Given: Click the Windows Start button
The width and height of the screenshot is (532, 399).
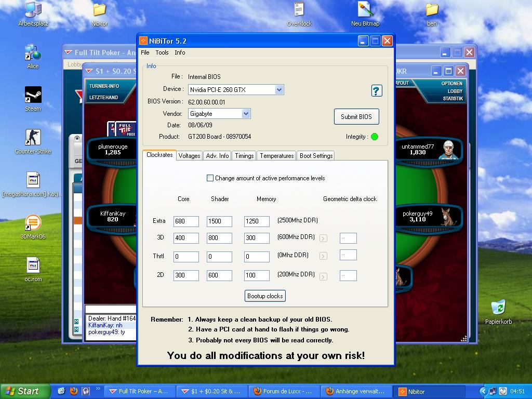Looking at the screenshot, I should 24,391.
